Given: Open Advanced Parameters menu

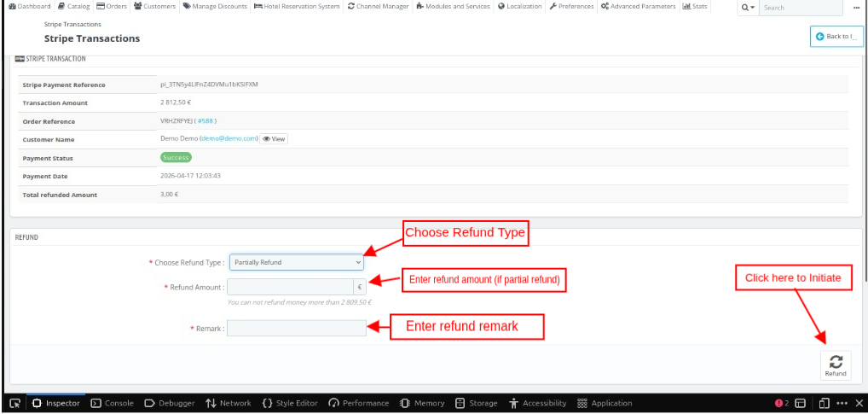Looking at the screenshot, I should (639, 7).
